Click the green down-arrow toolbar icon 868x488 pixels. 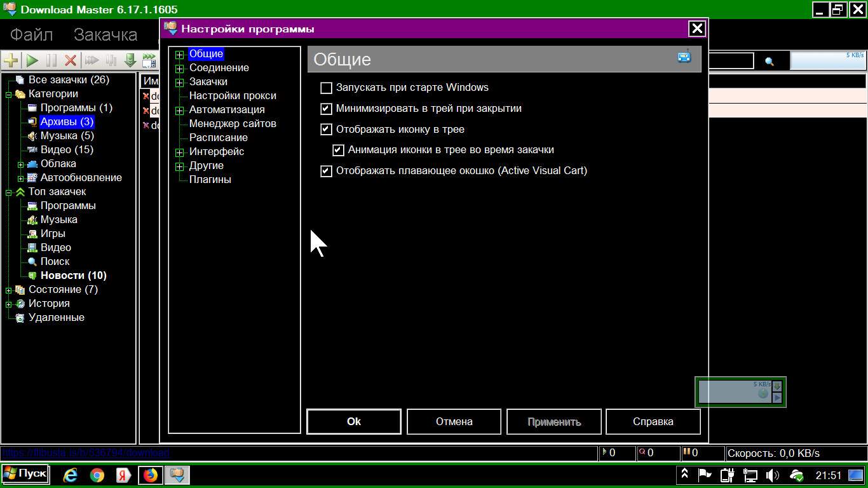pyautogui.click(x=130, y=60)
